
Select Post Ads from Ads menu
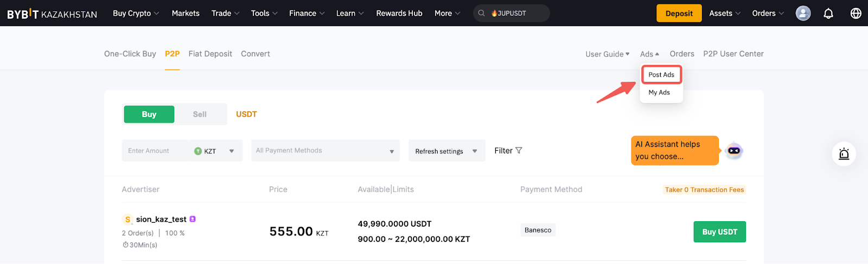(x=661, y=75)
